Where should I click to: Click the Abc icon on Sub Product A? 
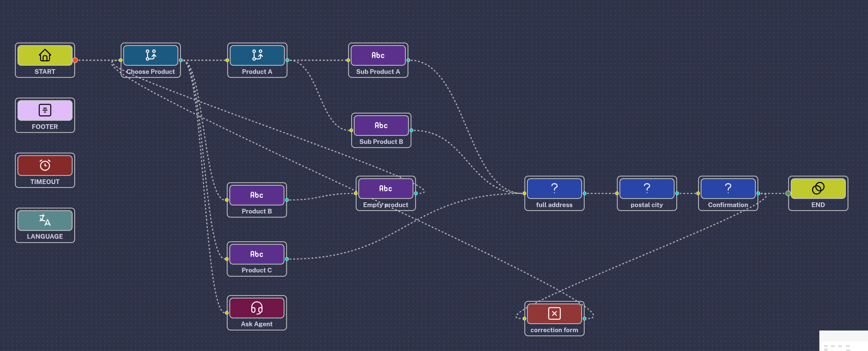point(378,55)
